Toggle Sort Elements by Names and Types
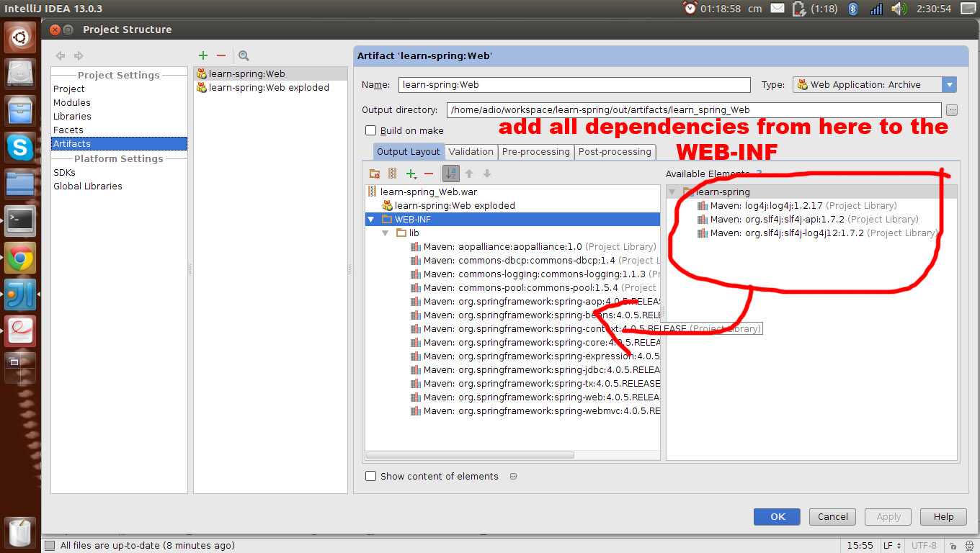 tap(451, 174)
